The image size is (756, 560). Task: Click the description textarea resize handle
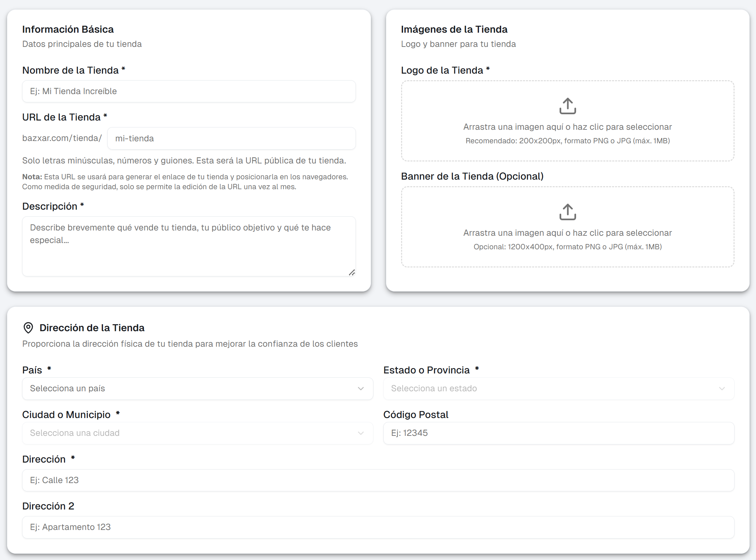[x=352, y=272]
